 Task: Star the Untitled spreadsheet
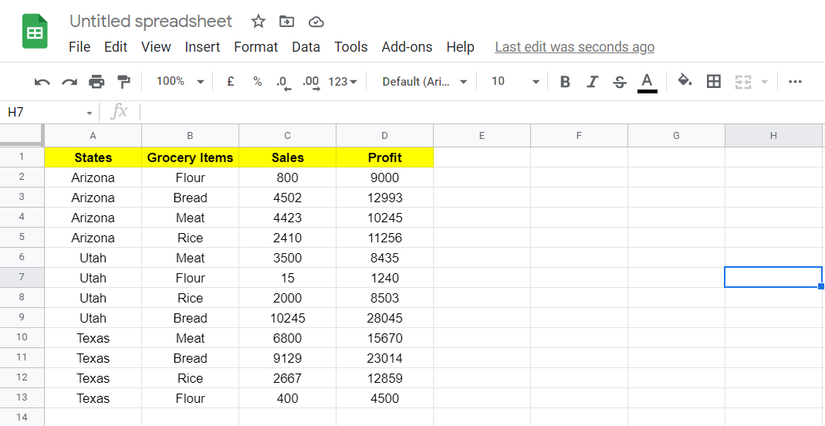[258, 22]
